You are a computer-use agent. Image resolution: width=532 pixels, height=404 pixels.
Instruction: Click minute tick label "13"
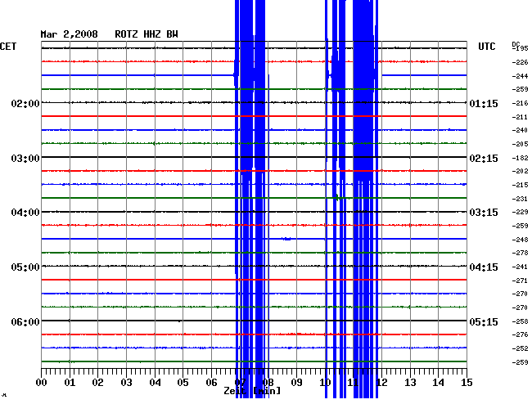(410, 383)
